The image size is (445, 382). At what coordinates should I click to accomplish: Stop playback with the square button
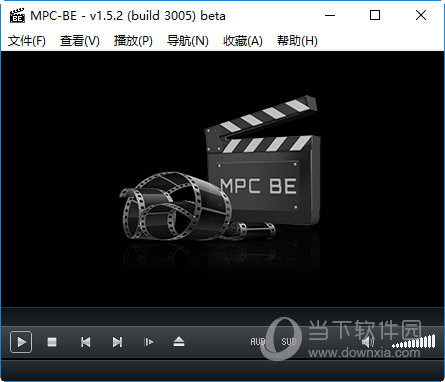(x=52, y=342)
